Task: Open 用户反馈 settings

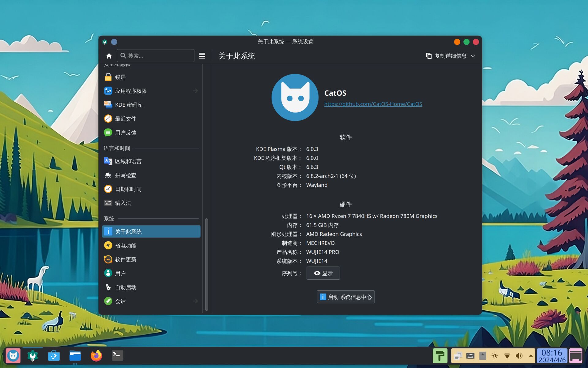Action: coord(151,132)
